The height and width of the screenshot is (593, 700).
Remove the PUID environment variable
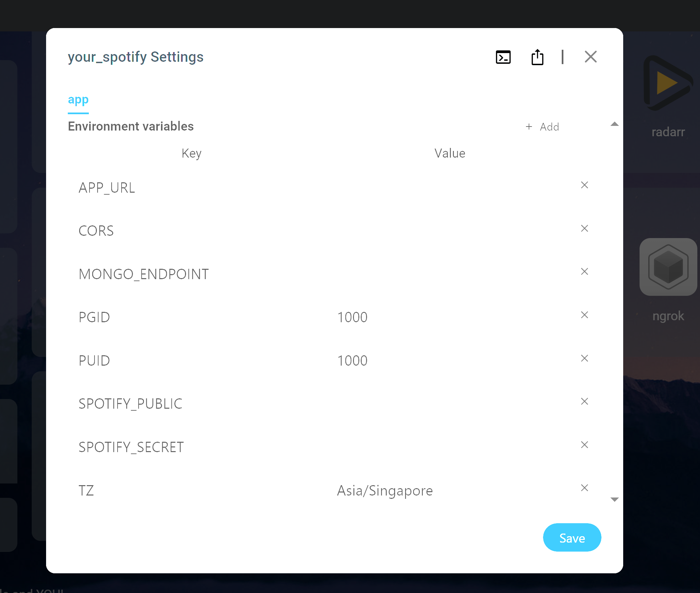[585, 358]
